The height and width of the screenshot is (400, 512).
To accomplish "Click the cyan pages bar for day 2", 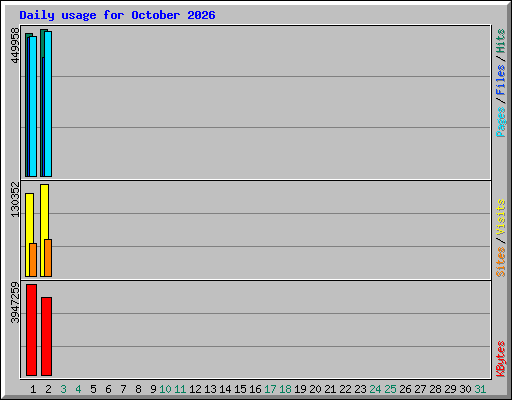I will coord(48,104).
